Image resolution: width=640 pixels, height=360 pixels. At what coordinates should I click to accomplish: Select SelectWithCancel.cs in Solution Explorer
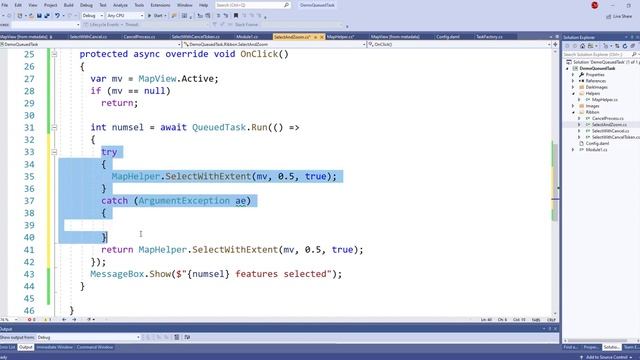[610, 131]
